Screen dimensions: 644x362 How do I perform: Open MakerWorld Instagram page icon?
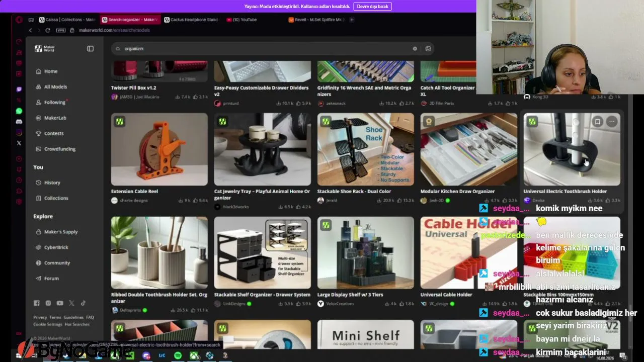pos(48,303)
